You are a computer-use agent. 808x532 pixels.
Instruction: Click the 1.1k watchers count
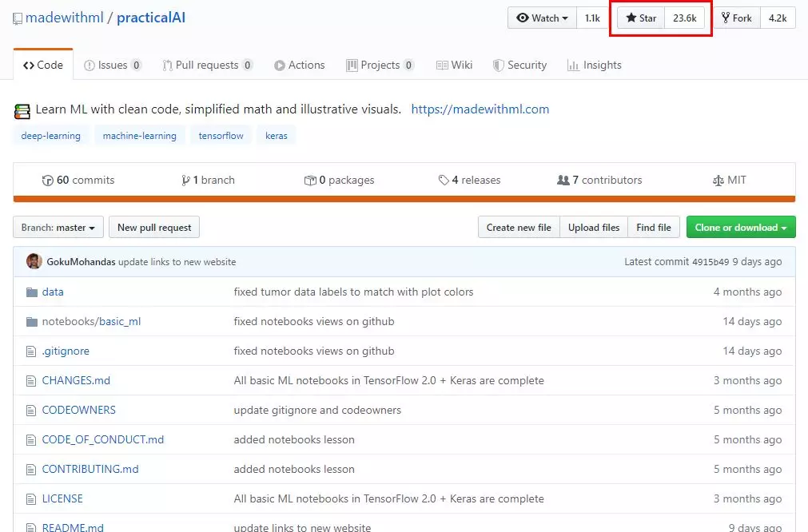(592, 18)
